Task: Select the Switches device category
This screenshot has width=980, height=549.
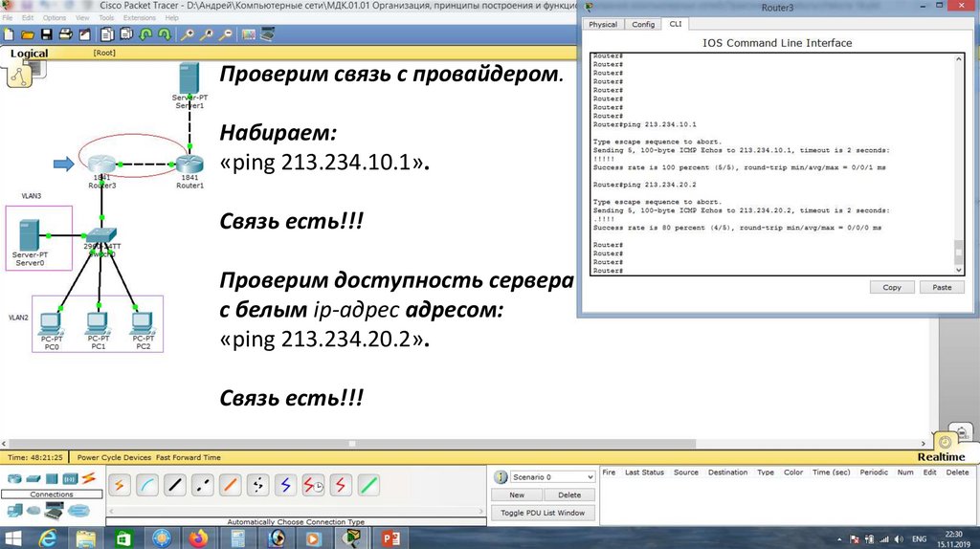Action: pos(33,479)
